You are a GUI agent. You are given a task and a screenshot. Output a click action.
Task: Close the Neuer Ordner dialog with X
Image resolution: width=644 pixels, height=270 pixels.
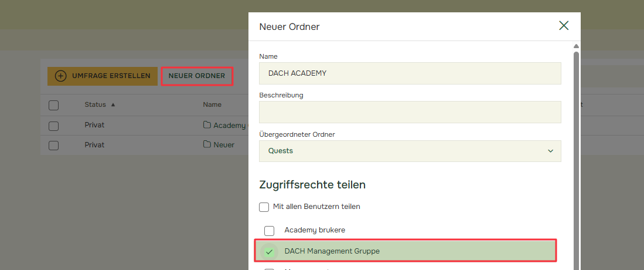[564, 25]
